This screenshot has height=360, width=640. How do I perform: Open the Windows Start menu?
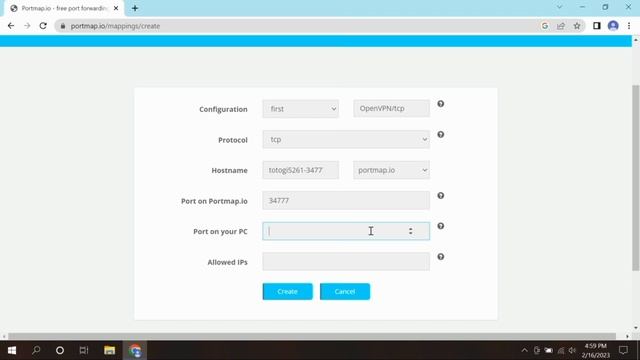coord(12,350)
